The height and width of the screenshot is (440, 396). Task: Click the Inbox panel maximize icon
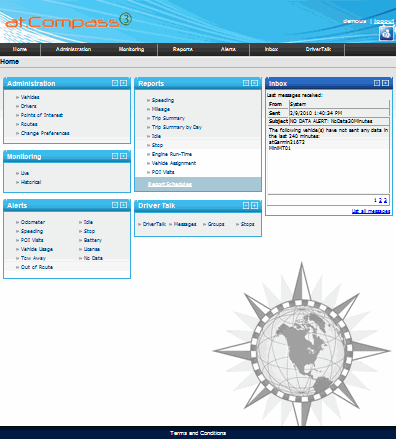pos(385,83)
